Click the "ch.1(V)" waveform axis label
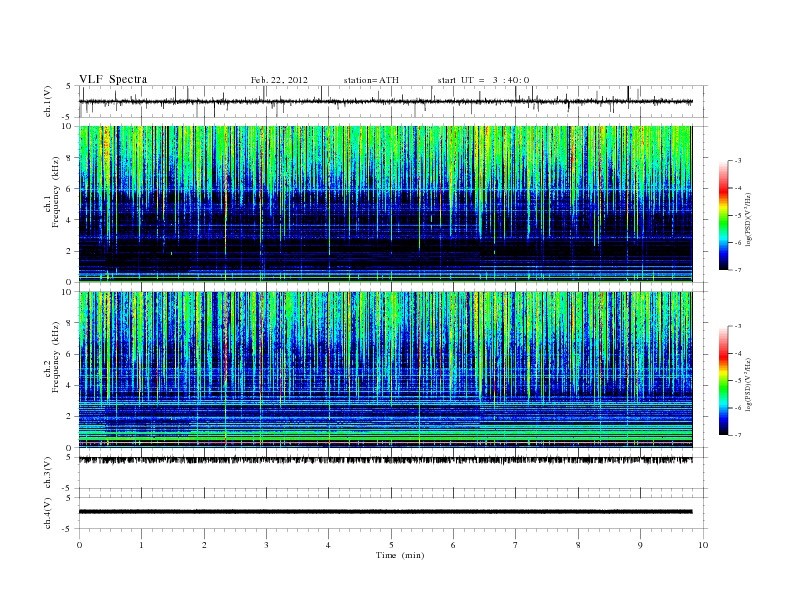Viewport: 792px width, 612px height. [x=47, y=101]
